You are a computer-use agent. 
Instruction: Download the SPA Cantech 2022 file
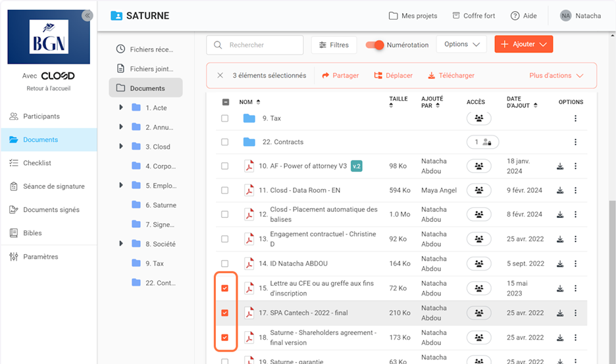pos(560,313)
